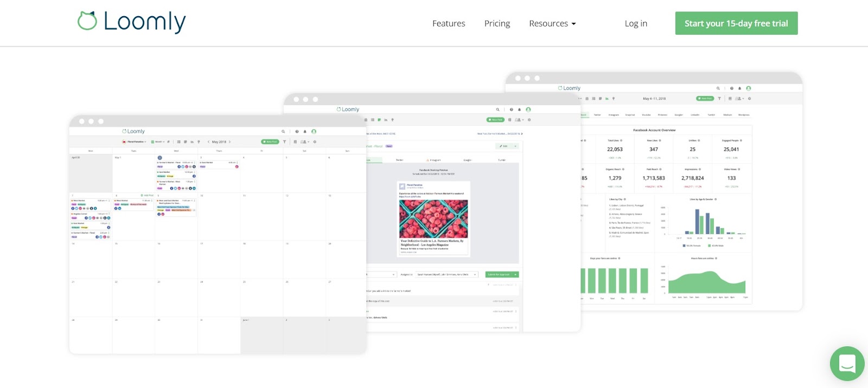Click notification bell in analytics dashboard window
868x388 pixels.
click(x=739, y=88)
